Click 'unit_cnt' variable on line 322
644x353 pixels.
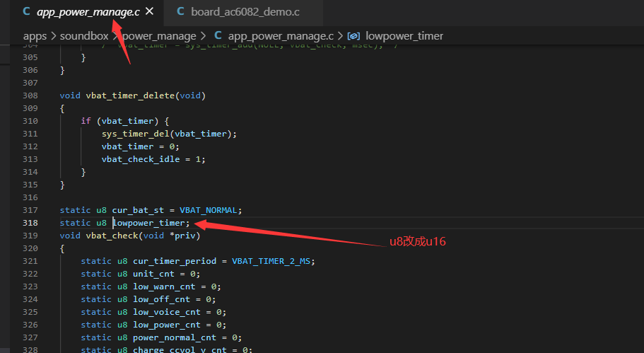(153, 274)
